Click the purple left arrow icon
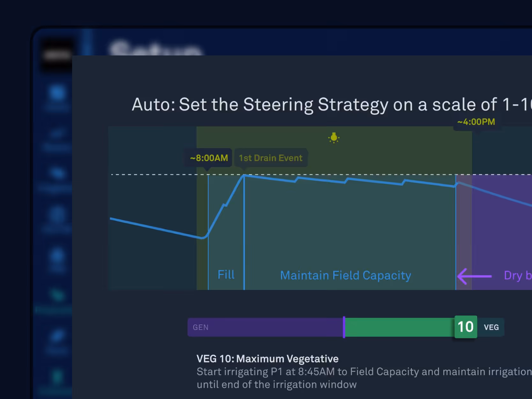Image resolution: width=532 pixels, height=399 pixels. tap(475, 276)
